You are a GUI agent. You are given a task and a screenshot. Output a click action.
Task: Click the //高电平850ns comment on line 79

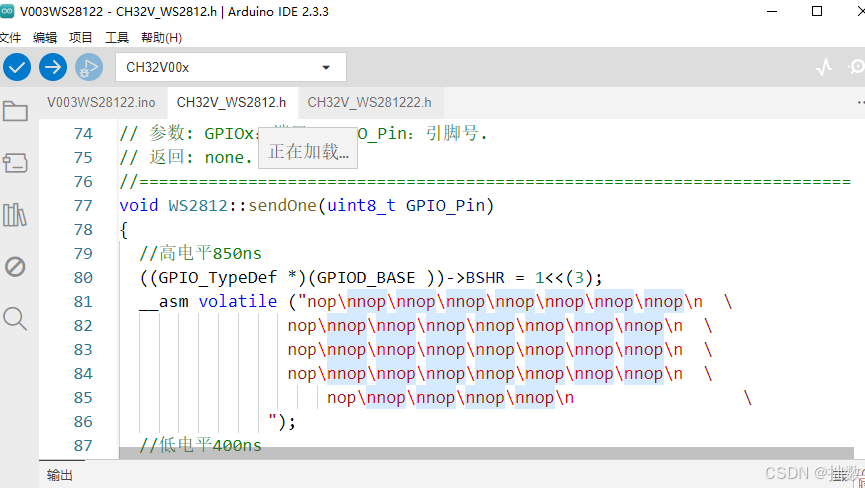coord(200,253)
